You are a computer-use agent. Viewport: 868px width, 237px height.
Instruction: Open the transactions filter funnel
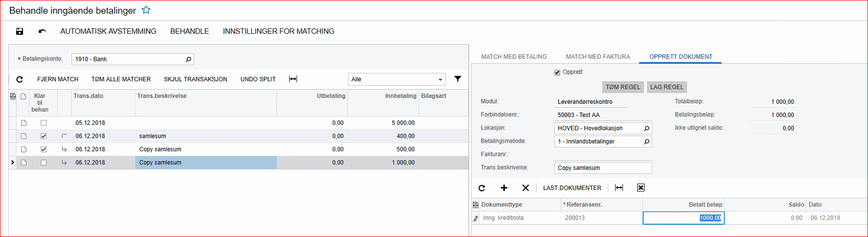click(458, 79)
